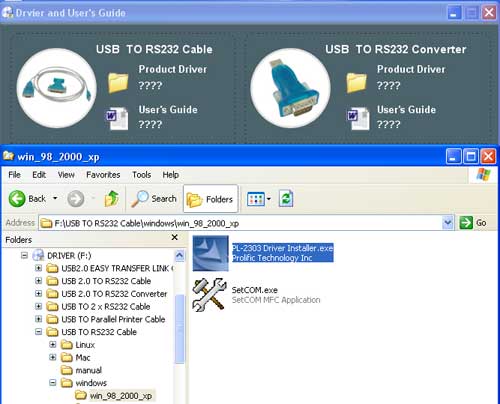500x404 pixels.
Task: Close the win_98_2000_xp Explorer window
Action: 488,156
